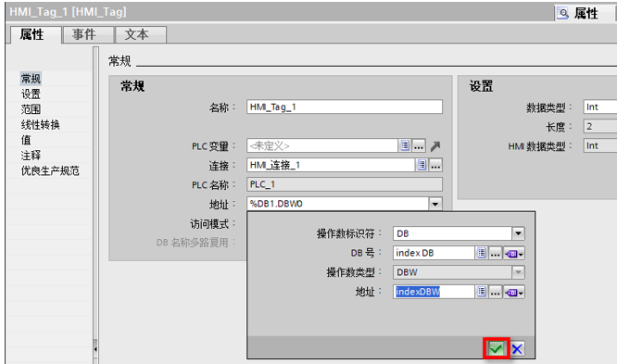
Task: Open list icon in 连接 field
Action: coord(422,165)
